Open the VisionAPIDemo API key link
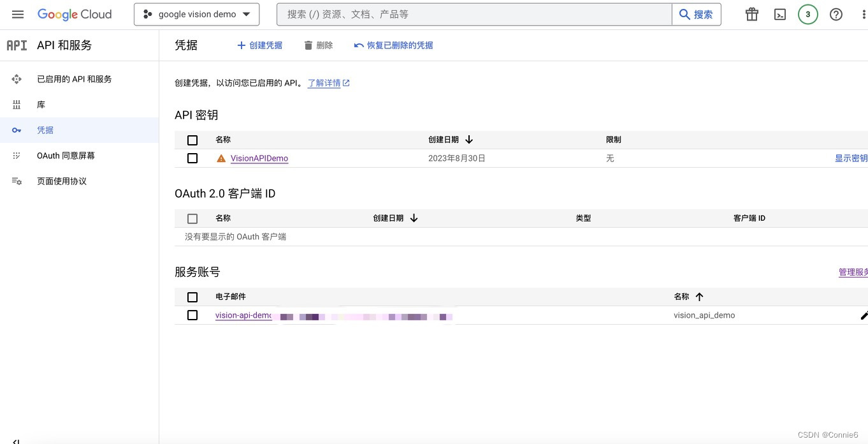 tap(259, 158)
